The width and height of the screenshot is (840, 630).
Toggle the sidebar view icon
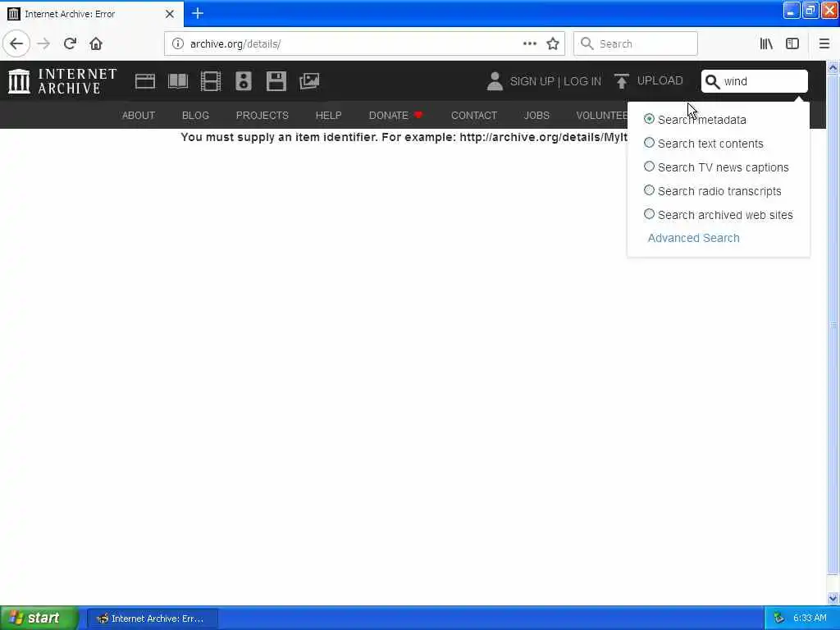click(x=792, y=43)
